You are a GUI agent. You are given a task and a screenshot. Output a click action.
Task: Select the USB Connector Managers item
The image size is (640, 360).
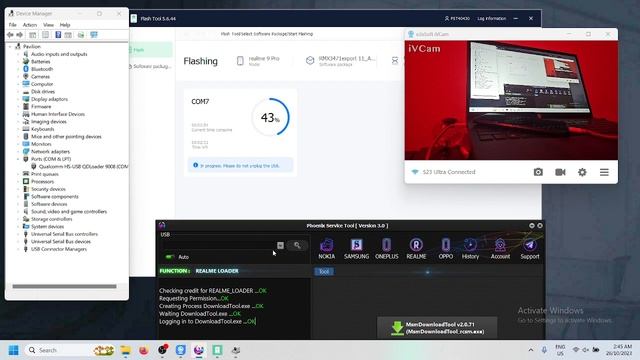pyautogui.click(x=59, y=249)
